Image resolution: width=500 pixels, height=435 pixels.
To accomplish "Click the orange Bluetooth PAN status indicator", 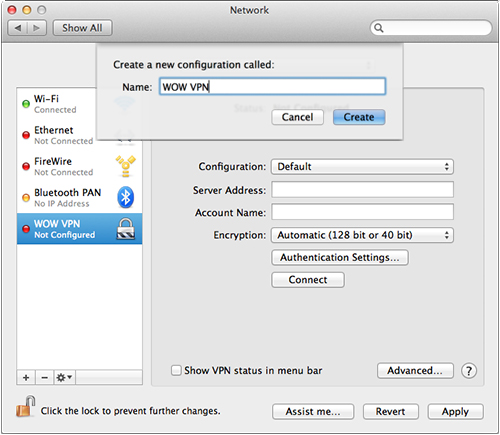I will 26,198.
